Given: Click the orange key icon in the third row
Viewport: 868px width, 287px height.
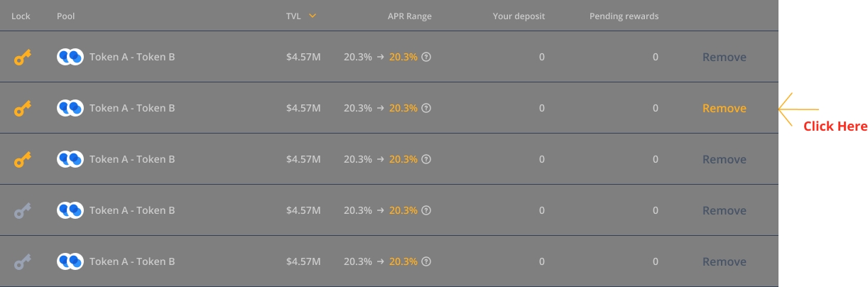Looking at the screenshot, I should [23, 160].
